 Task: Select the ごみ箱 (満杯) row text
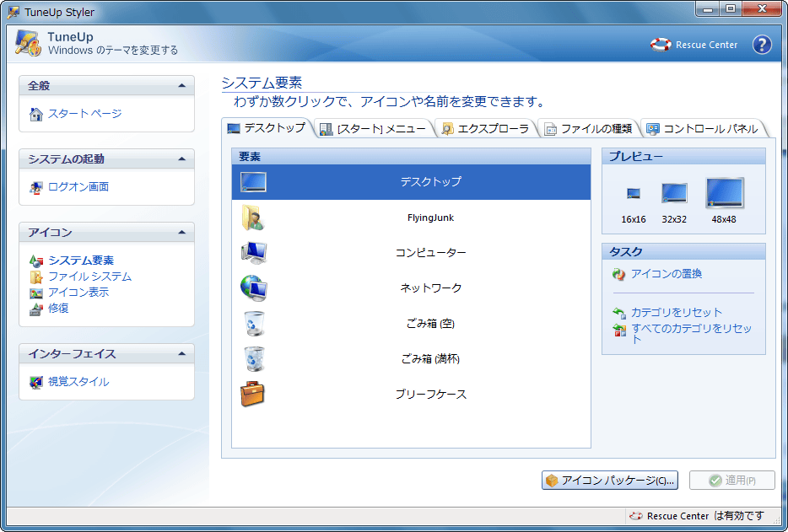coord(430,358)
